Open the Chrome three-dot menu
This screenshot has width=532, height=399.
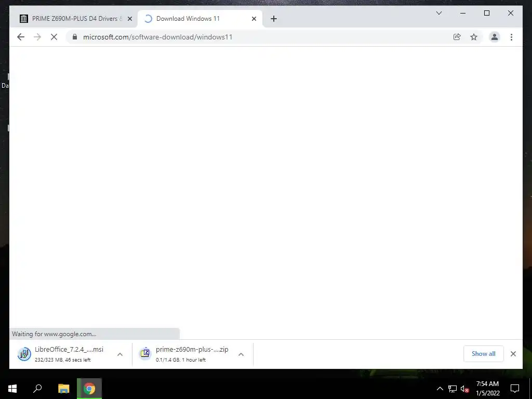511,37
